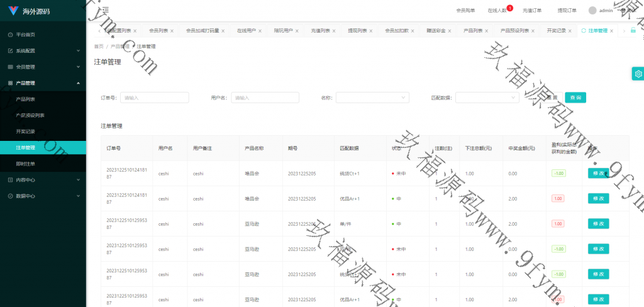Close the 会员列表 tab

coord(173,31)
